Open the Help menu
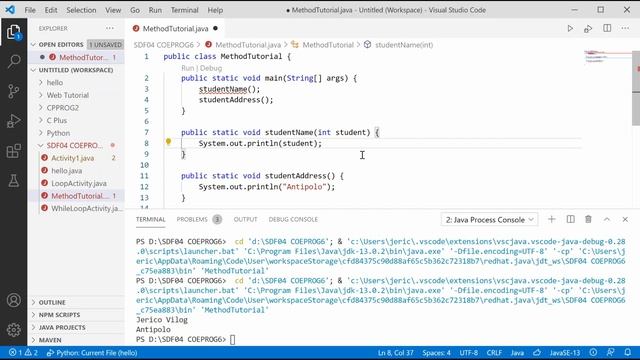640x360 pixels. 215,10
